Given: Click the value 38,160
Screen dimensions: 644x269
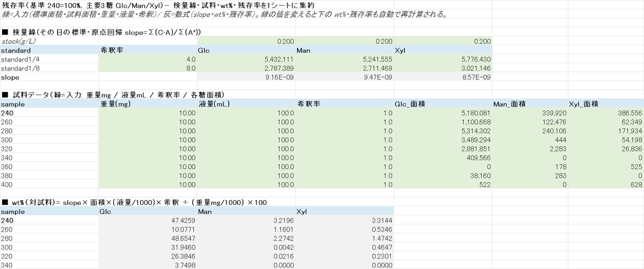Looking at the screenshot, I should coord(443,176).
